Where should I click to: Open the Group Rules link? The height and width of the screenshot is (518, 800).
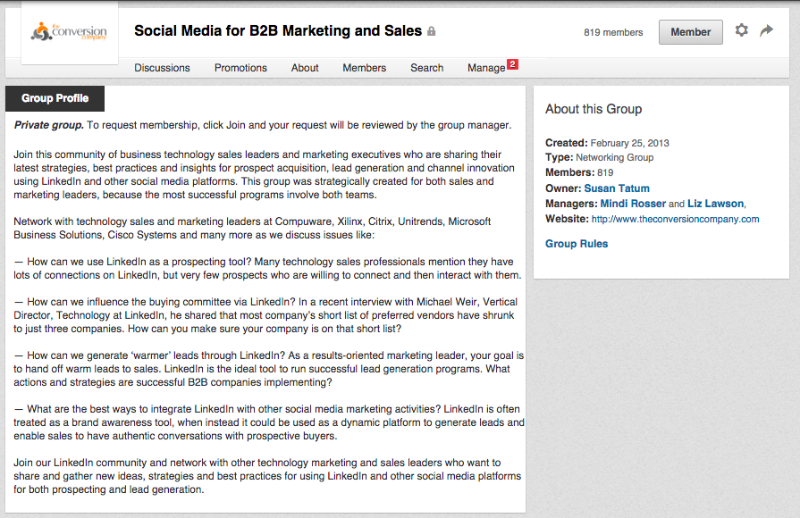(x=577, y=243)
